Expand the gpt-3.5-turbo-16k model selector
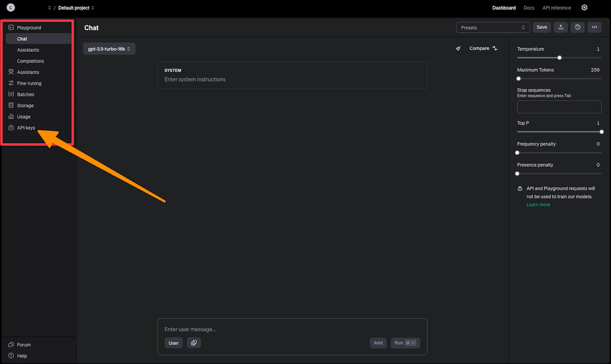Image resolution: width=611 pixels, height=364 pixels. 109,49
